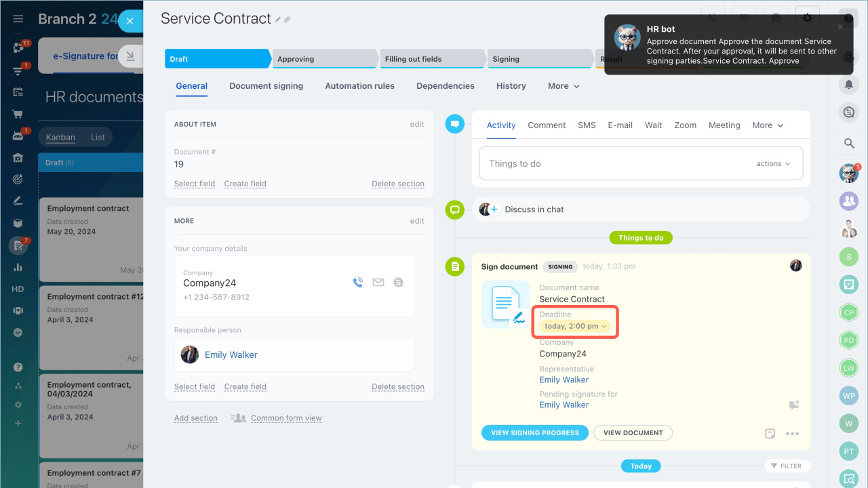The width and height of the screenshot is (868, 488).
Task: Click the pencil icon beside Service Contract title
Action: tap(278, 20)
